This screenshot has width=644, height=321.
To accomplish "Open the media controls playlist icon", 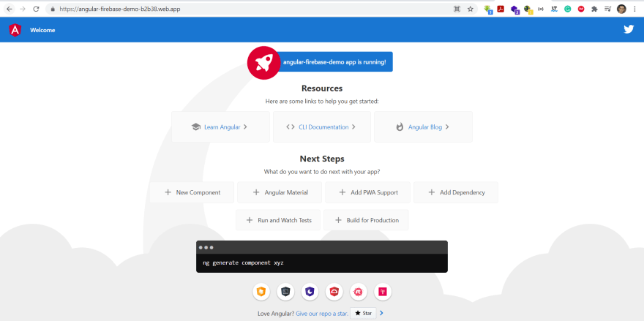I will tap(607, 9).
